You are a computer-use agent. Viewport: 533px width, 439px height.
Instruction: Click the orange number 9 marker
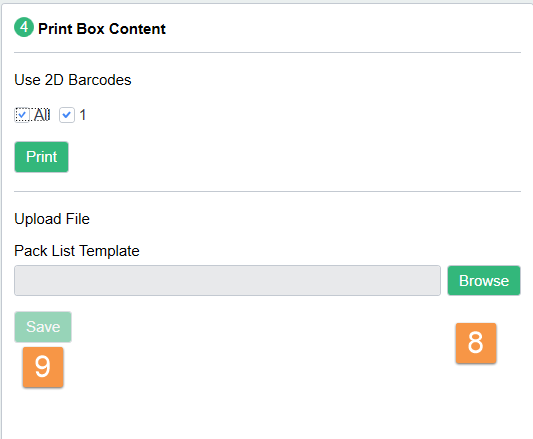43,367
